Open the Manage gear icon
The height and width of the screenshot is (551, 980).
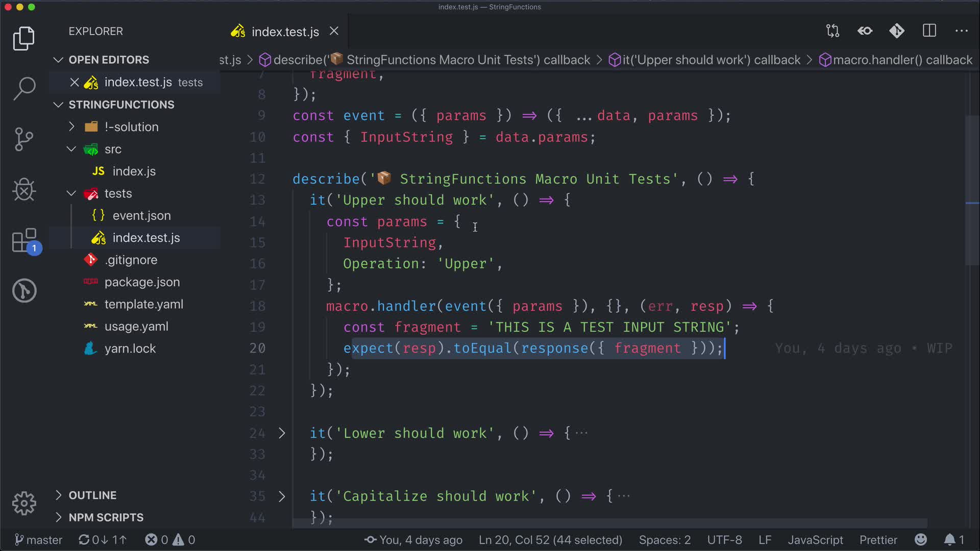coord(24,504)
